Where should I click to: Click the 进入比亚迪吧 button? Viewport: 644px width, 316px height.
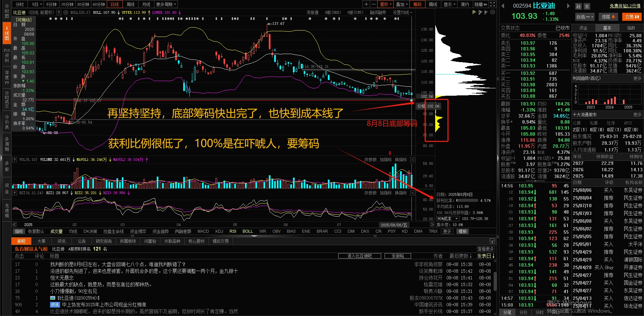[x=359, y=256]
